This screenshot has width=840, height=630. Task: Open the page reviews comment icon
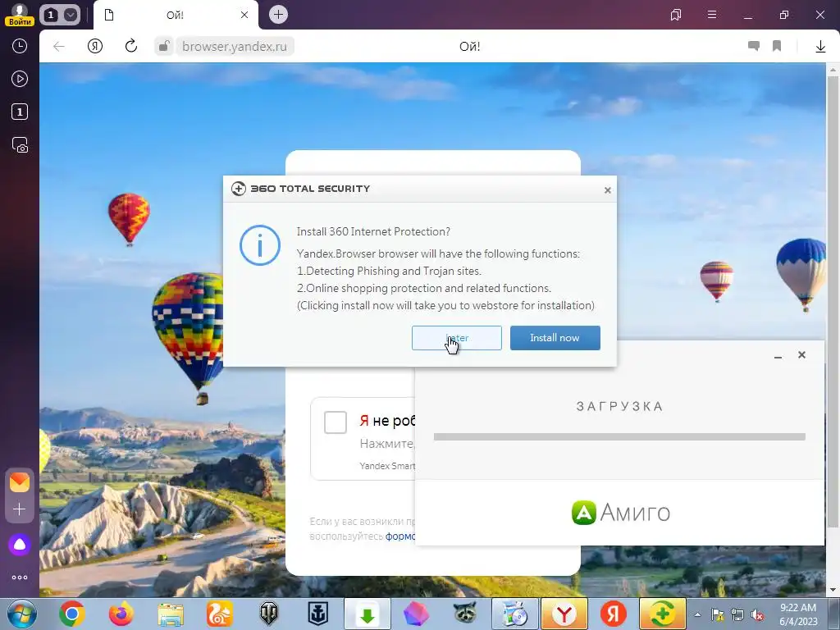[754, 47]
